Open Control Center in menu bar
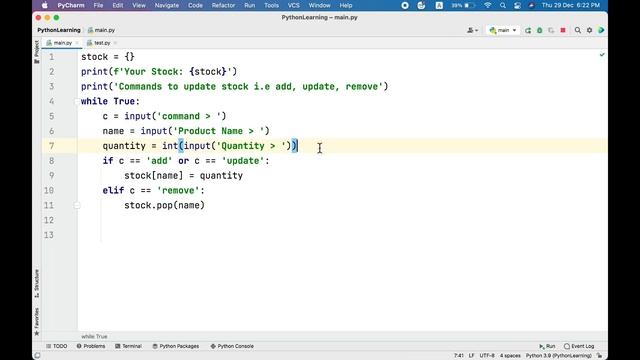Image resolution: width=640 pixels, height=360 pixels. [x=517, y=5]
